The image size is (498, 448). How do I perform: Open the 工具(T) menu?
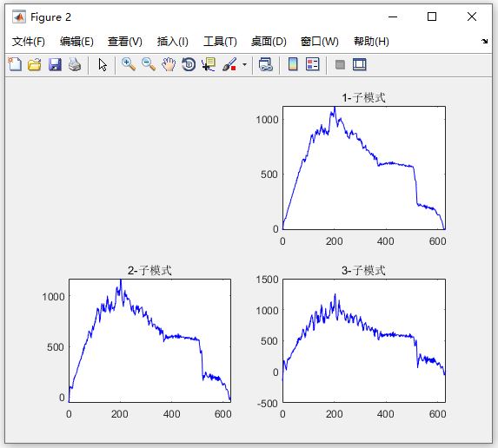220,42
